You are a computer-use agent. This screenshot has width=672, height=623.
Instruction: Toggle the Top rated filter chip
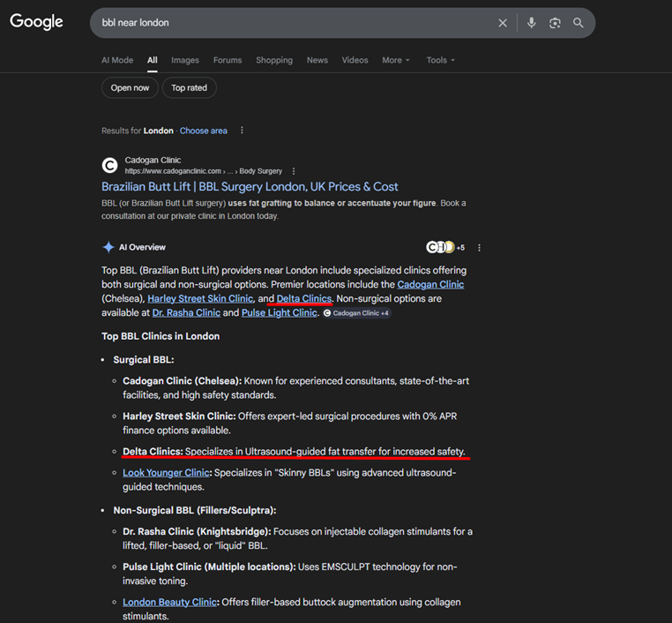(x=189, y=87)
